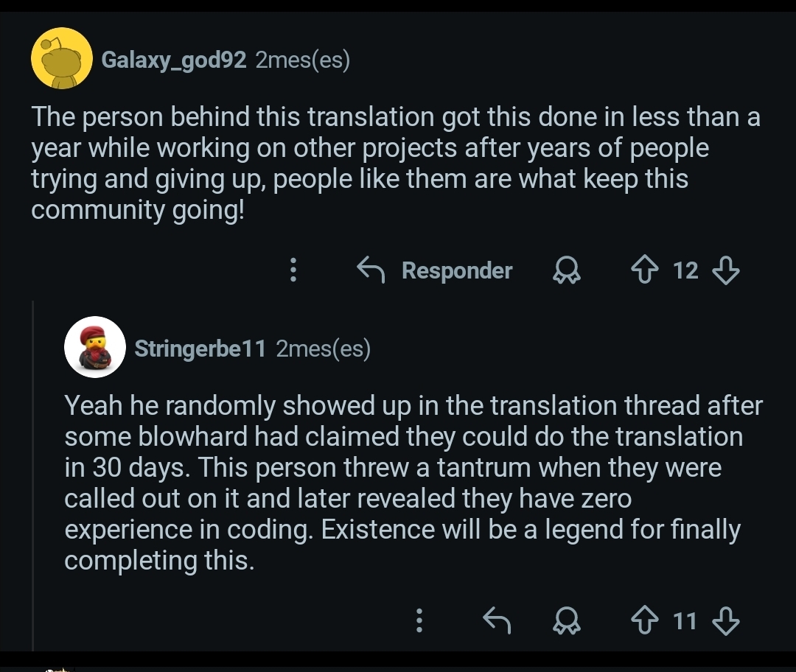The height and width of the screenshot is (672, 796).
Task: Tap the vote score 12 on the top comment
Action: tap(685, 270)
